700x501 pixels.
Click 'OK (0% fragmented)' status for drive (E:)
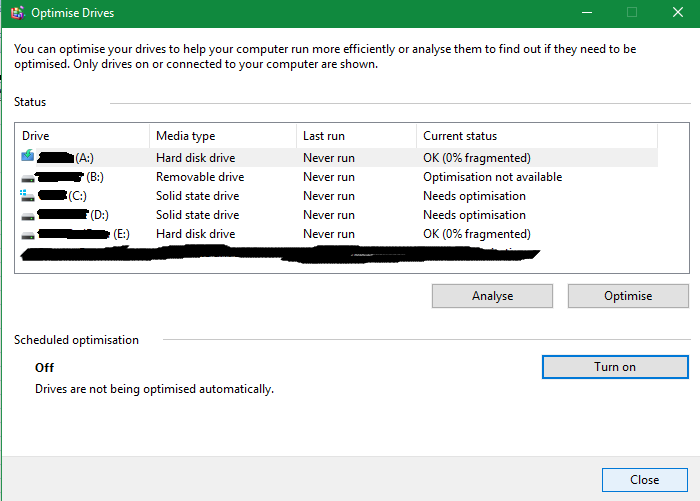point(477,234)
